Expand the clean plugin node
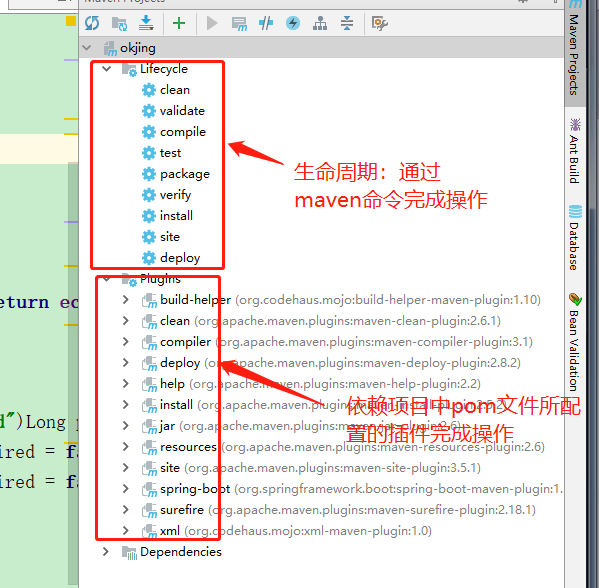 pyautogui.click(x=126, y=321)
